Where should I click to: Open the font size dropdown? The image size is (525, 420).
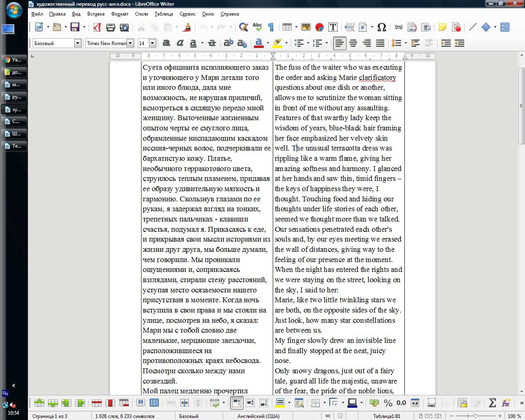tap(152, 43)
